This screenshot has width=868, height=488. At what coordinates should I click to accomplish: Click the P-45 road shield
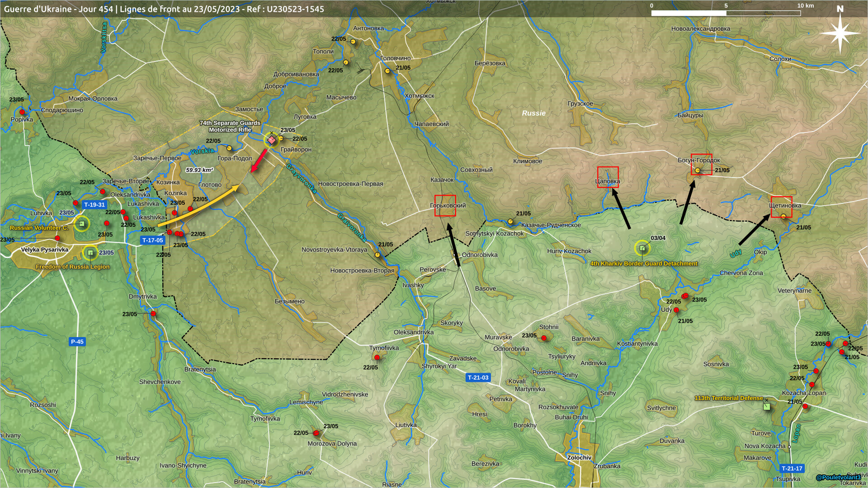tap(77, 342)
